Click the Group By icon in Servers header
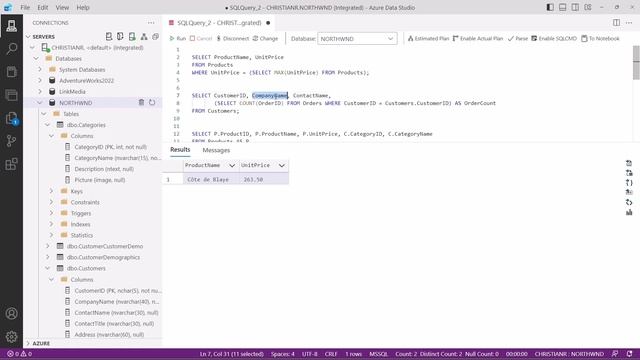The width and height of the screenshot is (640, 360). (x=144, y=37)
